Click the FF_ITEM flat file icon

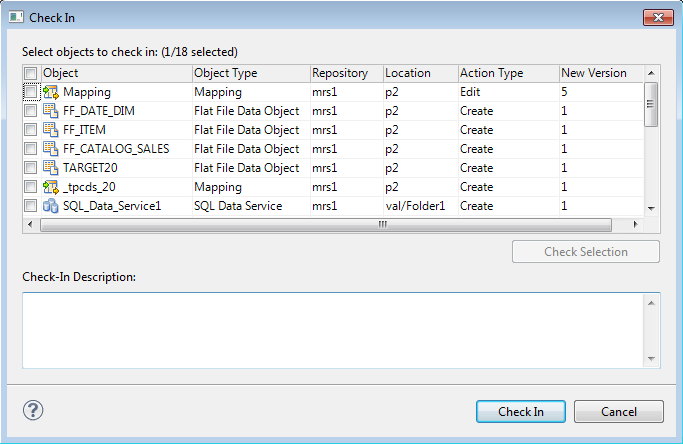[51, 130]
